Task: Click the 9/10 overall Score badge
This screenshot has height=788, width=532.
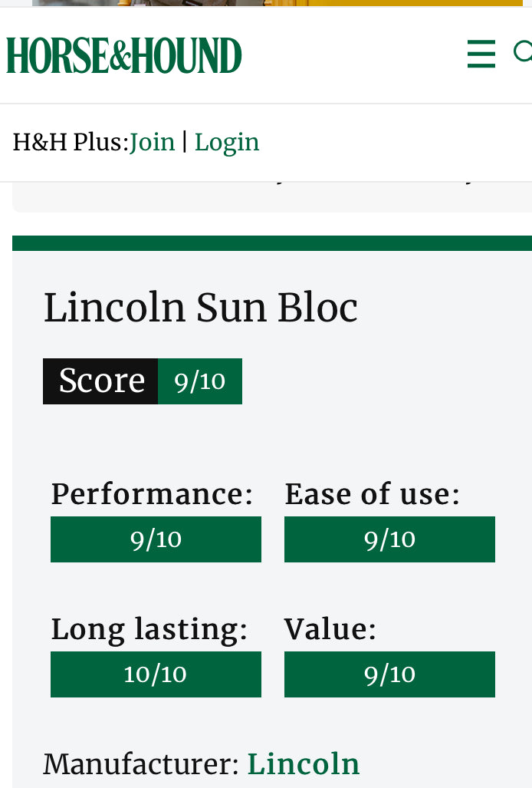Action: 200,381
